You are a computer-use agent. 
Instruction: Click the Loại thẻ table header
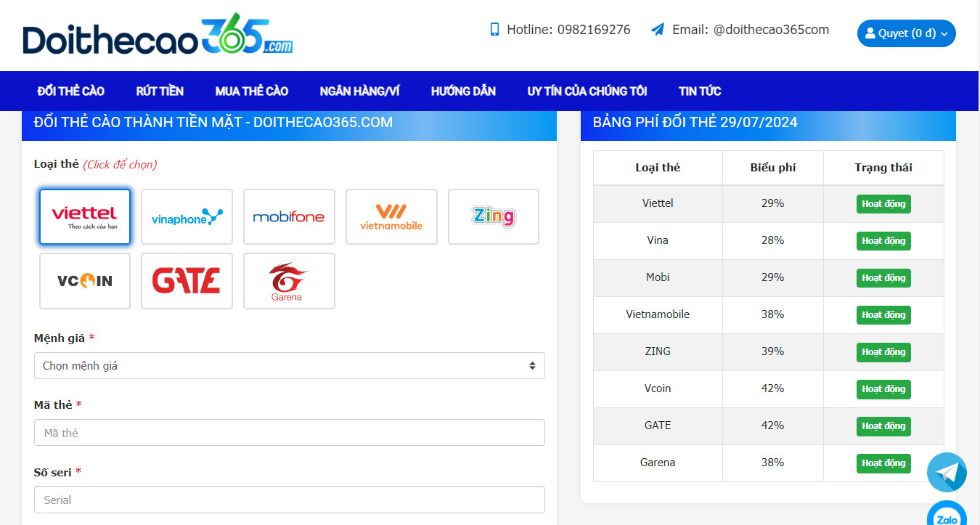click(x=658, y=168)
